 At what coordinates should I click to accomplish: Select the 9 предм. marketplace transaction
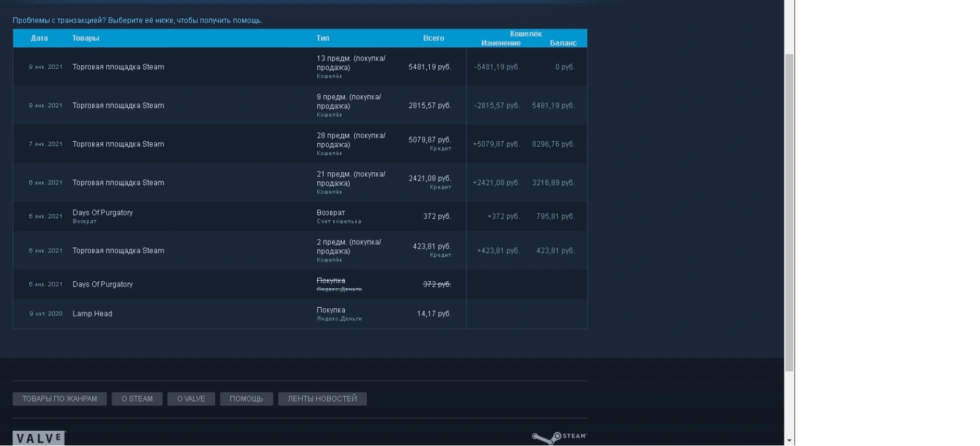click(x=300, y=105)
